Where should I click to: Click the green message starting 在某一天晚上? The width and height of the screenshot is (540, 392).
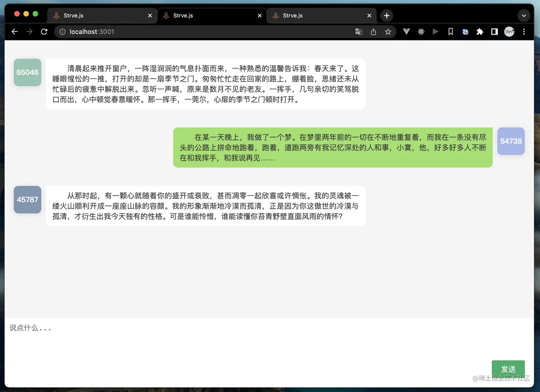[x=333, y=147]
